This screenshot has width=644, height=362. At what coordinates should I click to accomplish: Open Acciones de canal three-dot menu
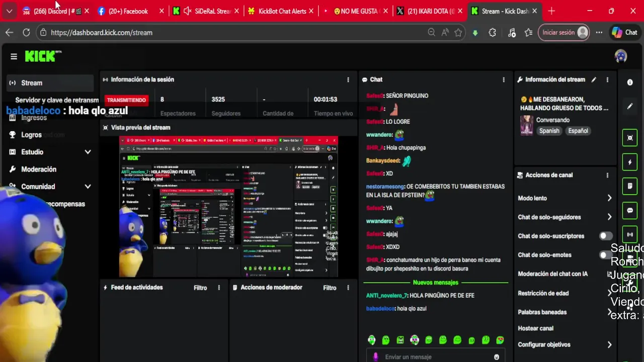pos(607,175)
